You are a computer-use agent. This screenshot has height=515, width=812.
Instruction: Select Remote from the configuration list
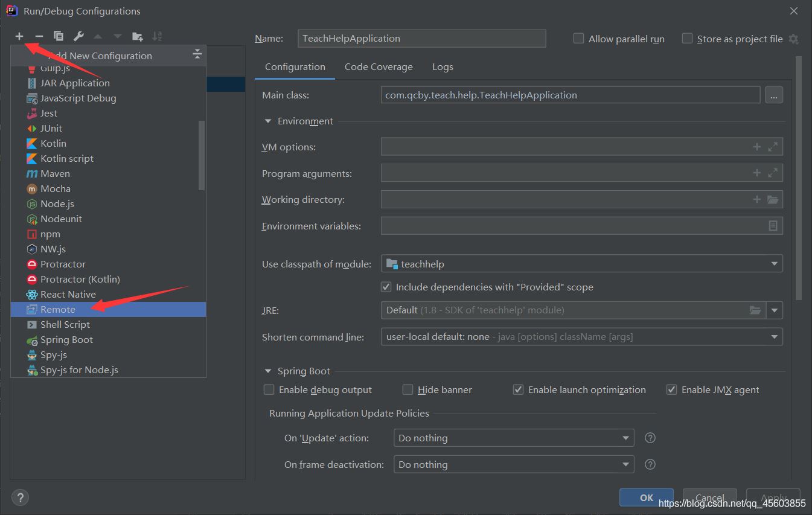pos(58,310)
